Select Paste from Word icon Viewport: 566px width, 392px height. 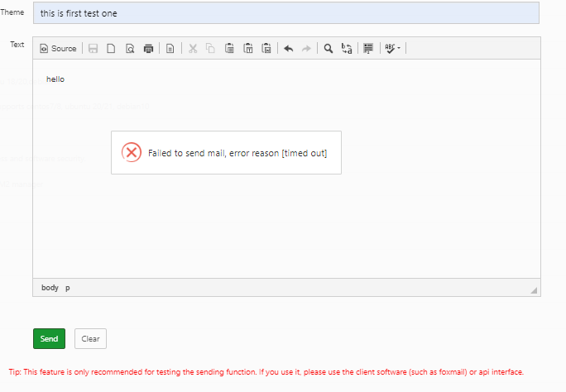266,48
